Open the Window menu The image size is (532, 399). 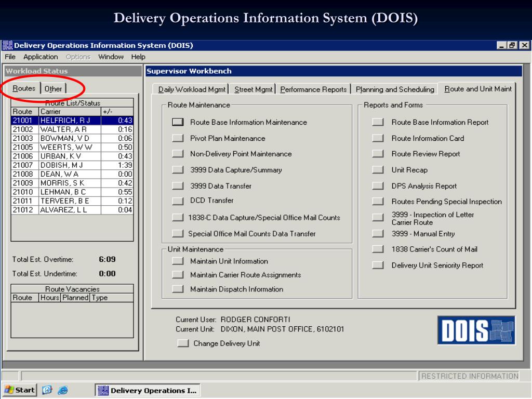click(111, 57)
